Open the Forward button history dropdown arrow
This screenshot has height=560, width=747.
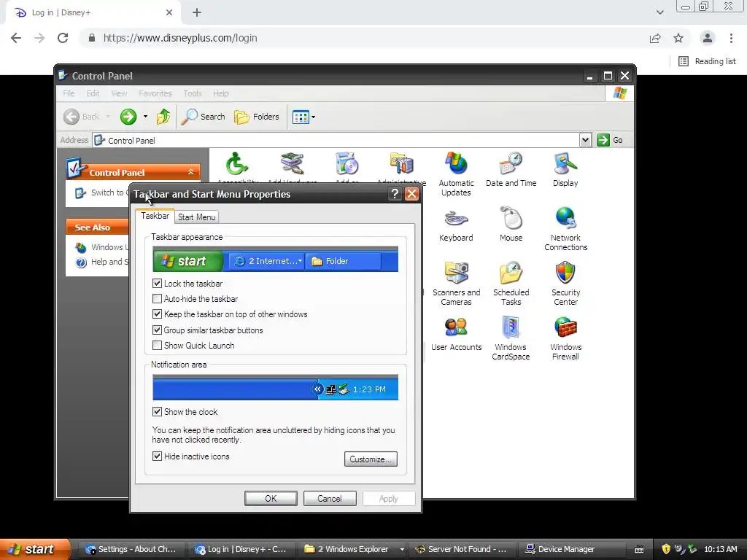(x=145, y=117)
